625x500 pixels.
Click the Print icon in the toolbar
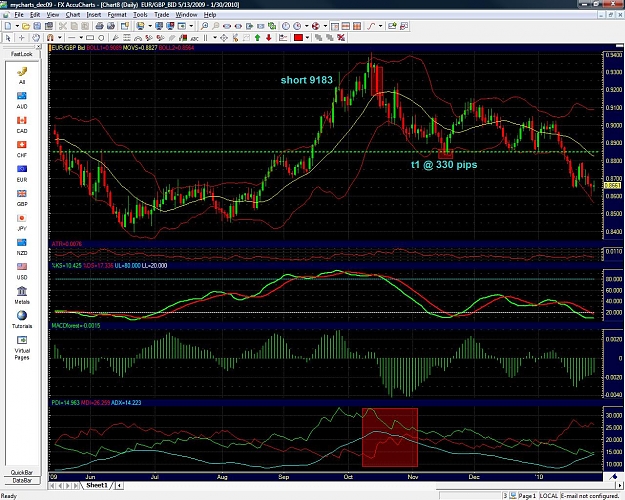coord(99,26)
